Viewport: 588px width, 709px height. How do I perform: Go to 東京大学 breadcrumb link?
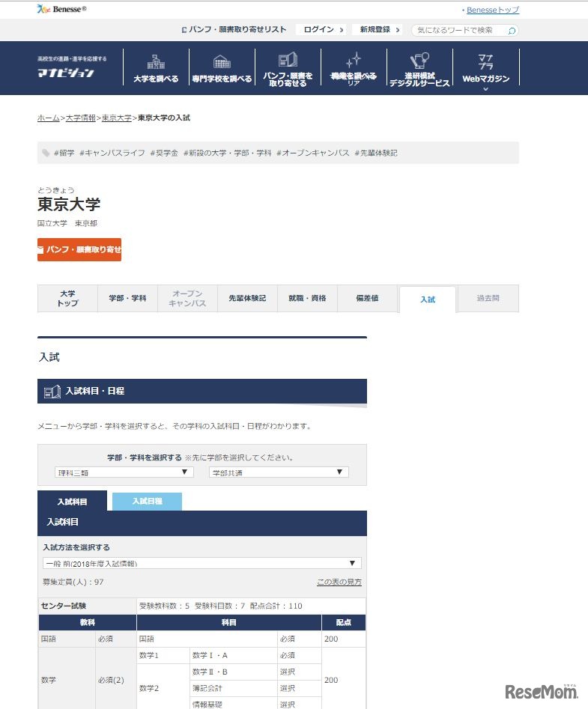pyautogui.click(x=117, y=118)
